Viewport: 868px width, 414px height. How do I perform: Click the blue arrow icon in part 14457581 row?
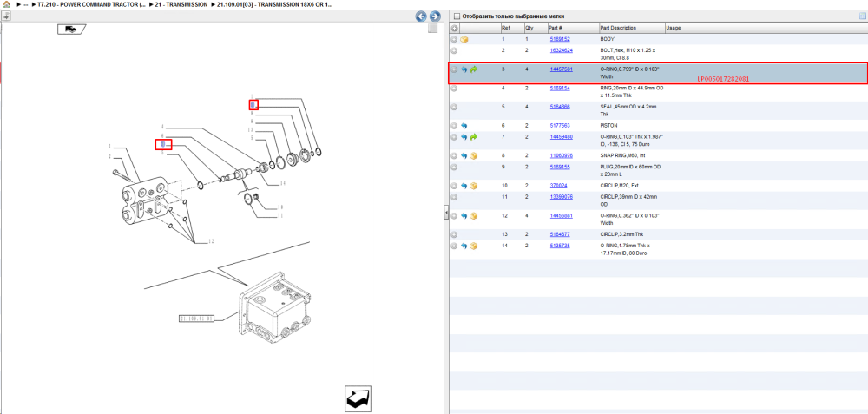(464, 69)
